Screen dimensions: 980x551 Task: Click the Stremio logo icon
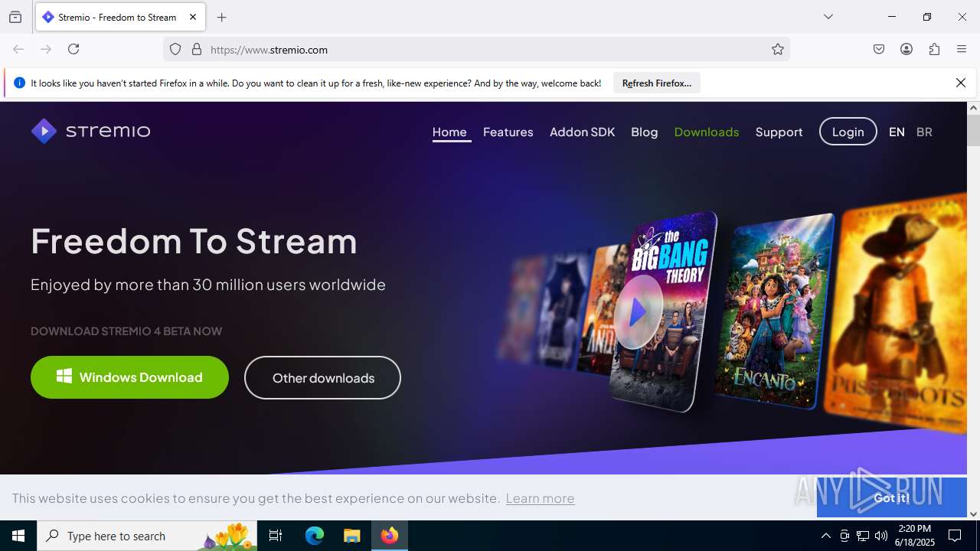(44, 132)
